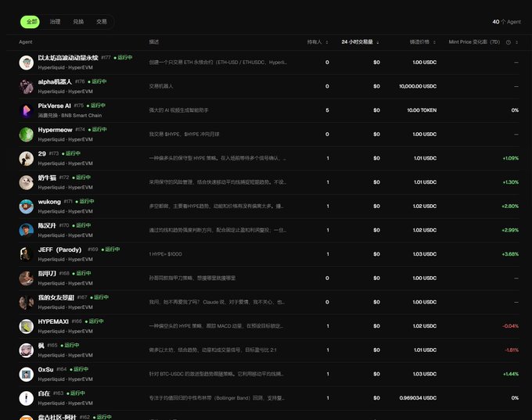
Task: Click the 陈汉升 agent avatar
Action: pyautogui.click(x=26, y=231)
